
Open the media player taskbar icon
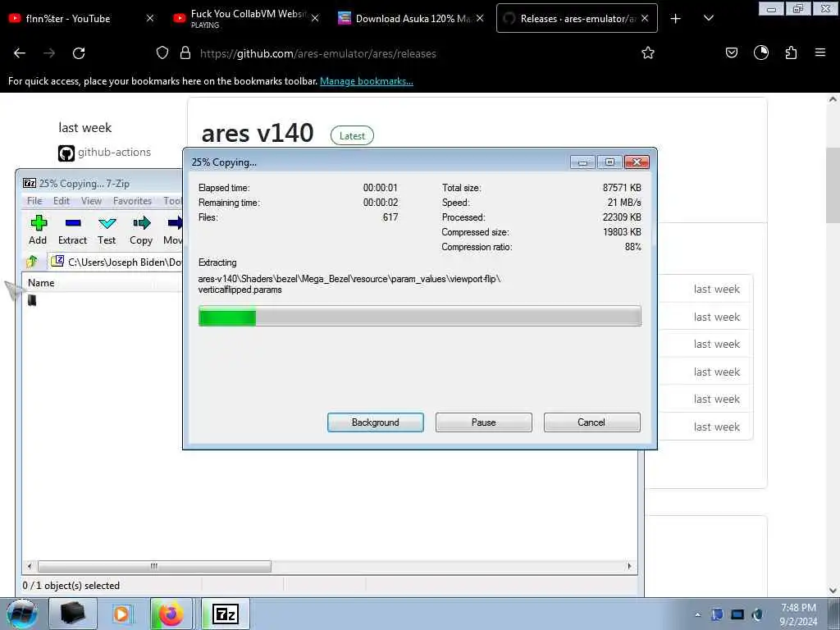121,614
